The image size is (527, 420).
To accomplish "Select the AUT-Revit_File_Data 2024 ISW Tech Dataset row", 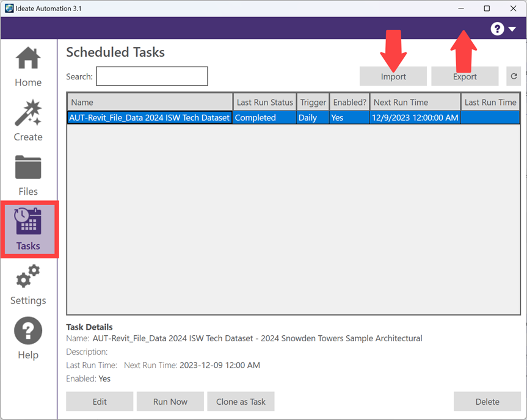I will coord(293,118).
